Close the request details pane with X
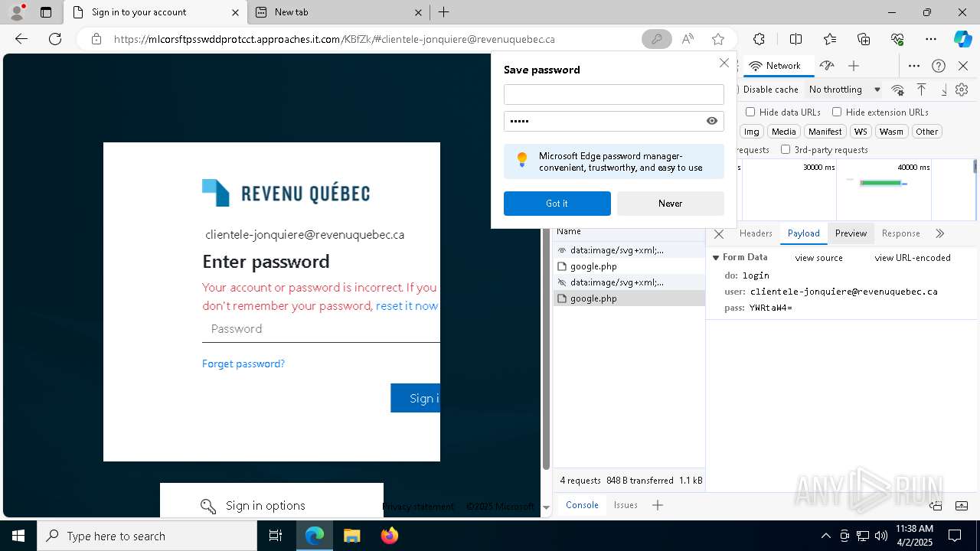 719,234
